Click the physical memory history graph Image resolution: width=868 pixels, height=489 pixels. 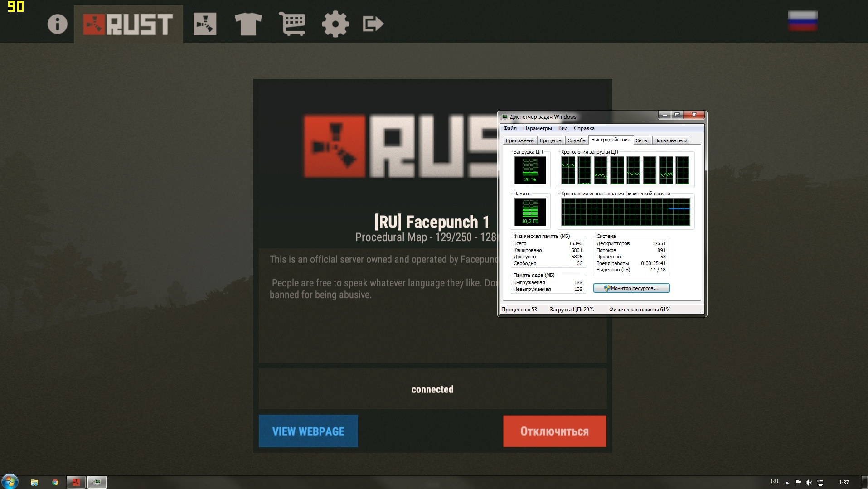click(x=626, y=212)
